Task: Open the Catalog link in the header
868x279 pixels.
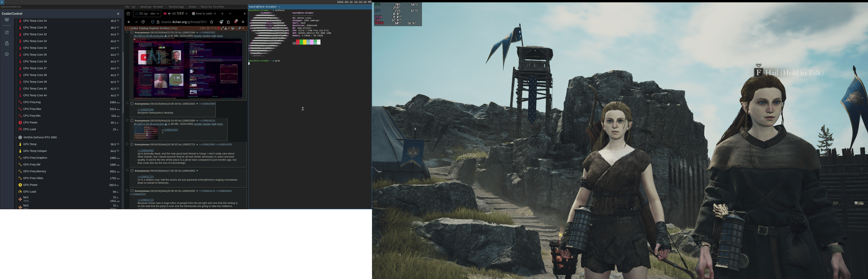Action: point(144,28)
